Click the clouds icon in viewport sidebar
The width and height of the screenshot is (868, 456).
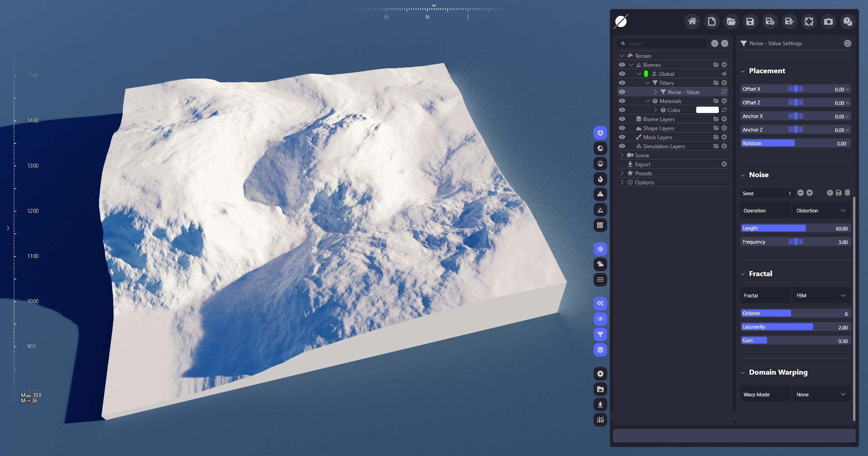pyautogui.click(x=600, y=264)
